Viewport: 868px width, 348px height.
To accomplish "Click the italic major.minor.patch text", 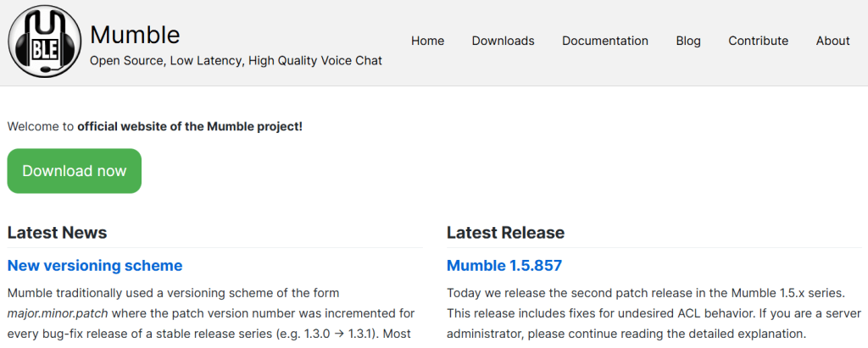I will [x=58, y=313].
